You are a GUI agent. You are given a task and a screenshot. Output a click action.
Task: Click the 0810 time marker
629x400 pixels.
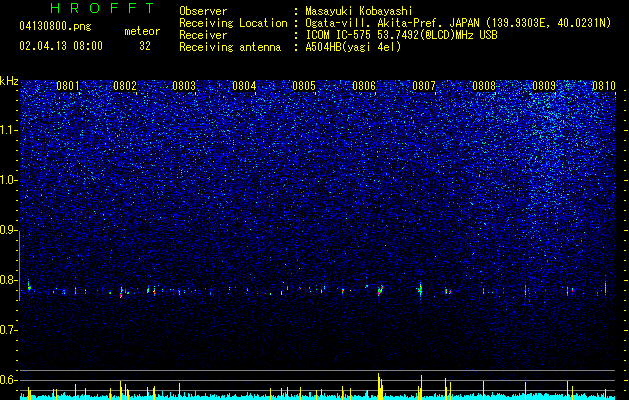[604, 86]
